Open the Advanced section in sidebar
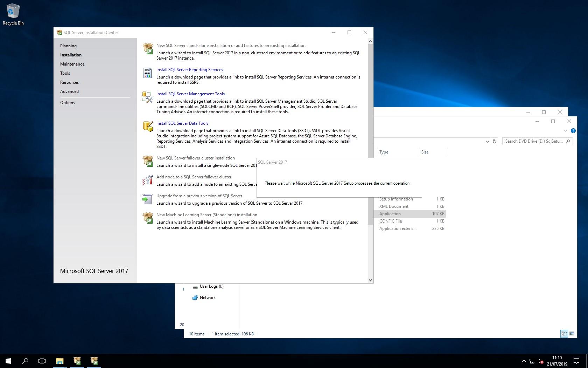Screen dimensions: 588x368 [69, 91]
